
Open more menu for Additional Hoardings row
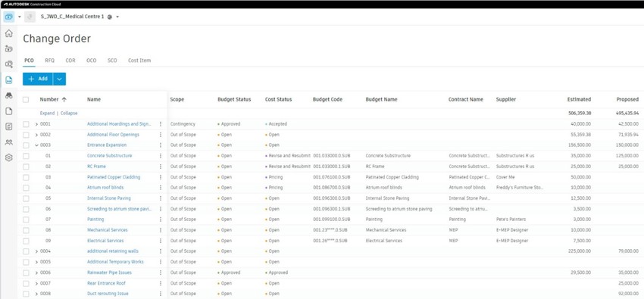coord(161,124)
